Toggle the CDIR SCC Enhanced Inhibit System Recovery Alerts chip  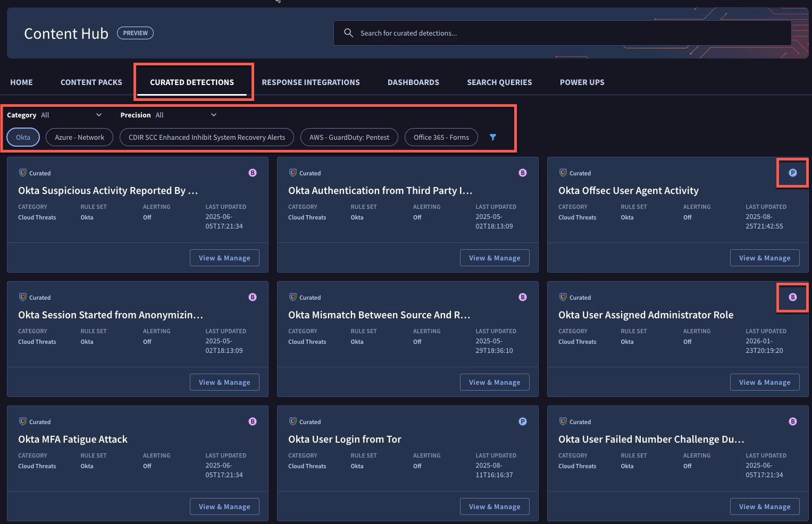[x=207, y=137]
